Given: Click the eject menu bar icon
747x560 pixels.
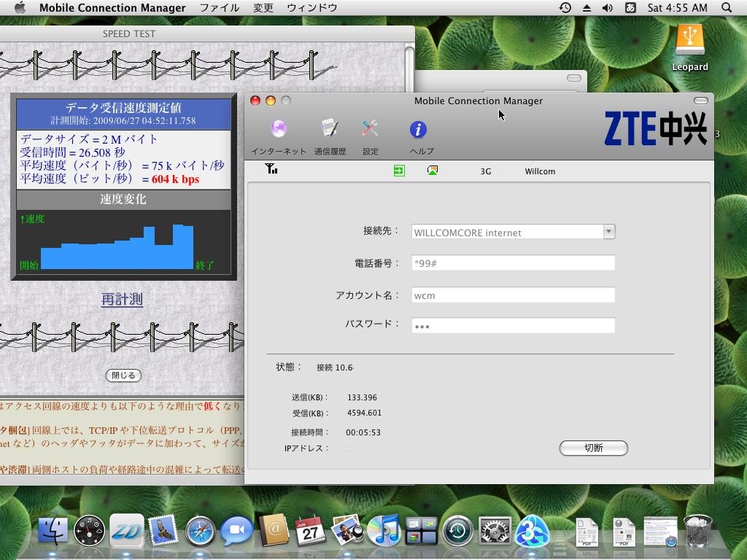Looking at the screenshot, I should [587, 7].
